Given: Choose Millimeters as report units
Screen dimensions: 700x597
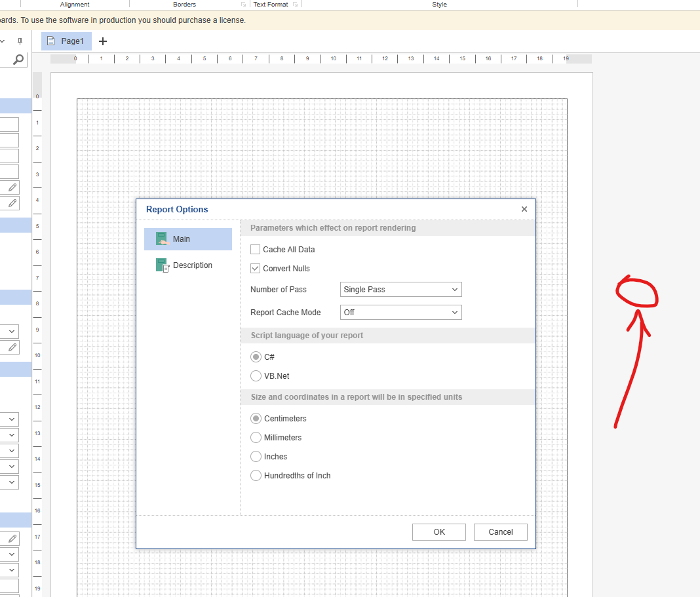Looking at the screenshot, I should point(256,438).
